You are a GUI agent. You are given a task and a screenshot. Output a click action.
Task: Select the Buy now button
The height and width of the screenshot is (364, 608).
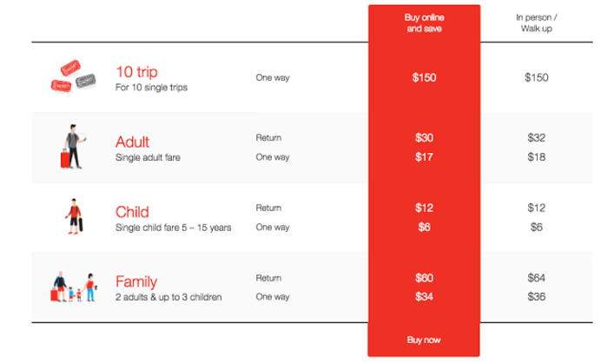424,340
